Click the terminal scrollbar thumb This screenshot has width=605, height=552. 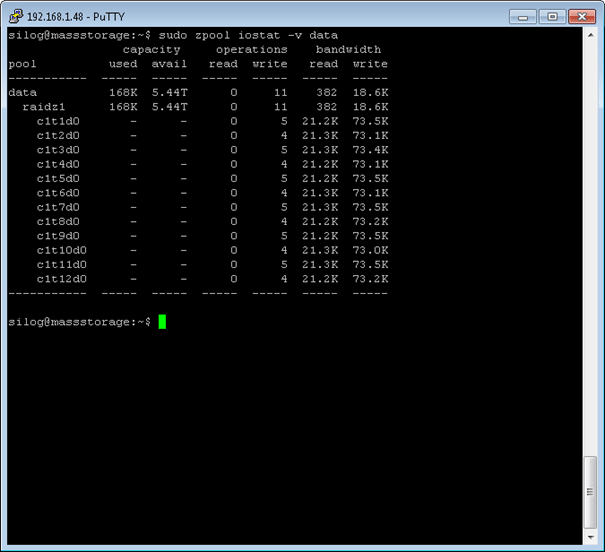click(x=590, y=492)
